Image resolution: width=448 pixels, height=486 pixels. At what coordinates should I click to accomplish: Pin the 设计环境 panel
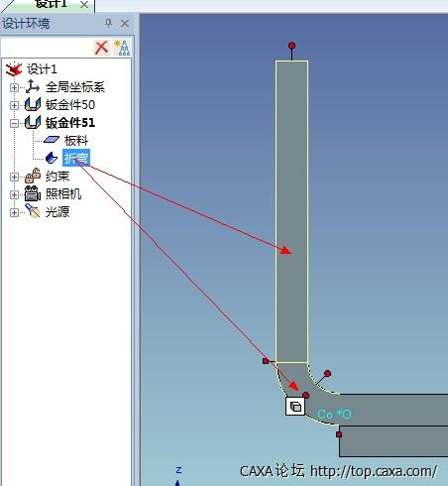click(x=108, y=23)
